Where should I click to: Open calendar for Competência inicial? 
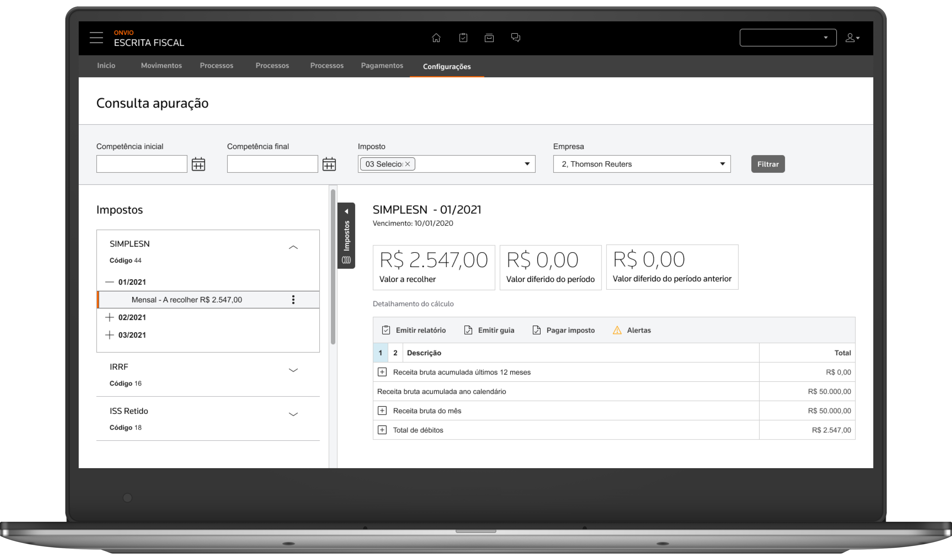[x=198, y=164]
